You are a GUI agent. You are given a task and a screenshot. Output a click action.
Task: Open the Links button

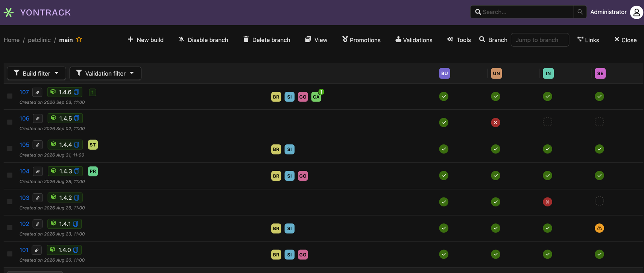point(588,40)
